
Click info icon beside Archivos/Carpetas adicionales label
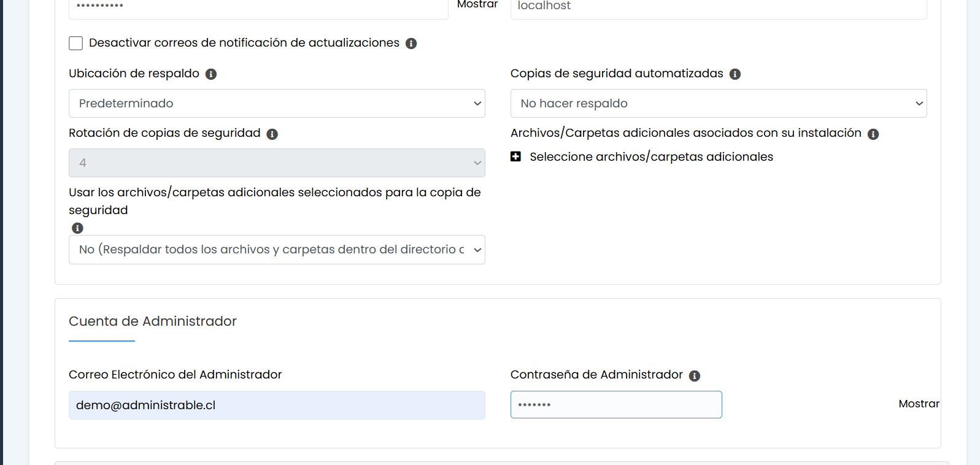tap(873, 134)
